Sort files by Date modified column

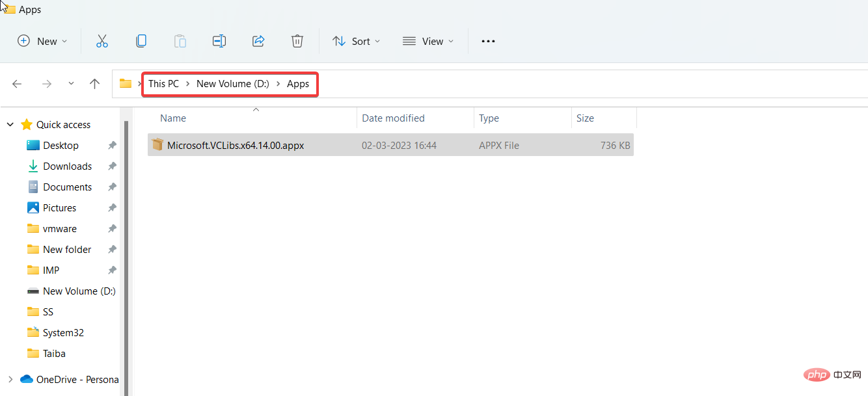click(415, 118)
